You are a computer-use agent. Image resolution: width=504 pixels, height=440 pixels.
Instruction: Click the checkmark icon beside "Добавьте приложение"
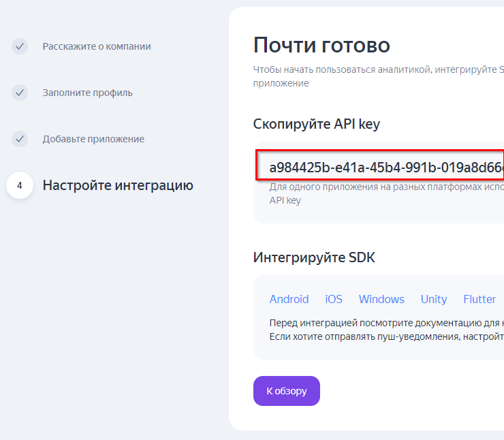[20, 139]
